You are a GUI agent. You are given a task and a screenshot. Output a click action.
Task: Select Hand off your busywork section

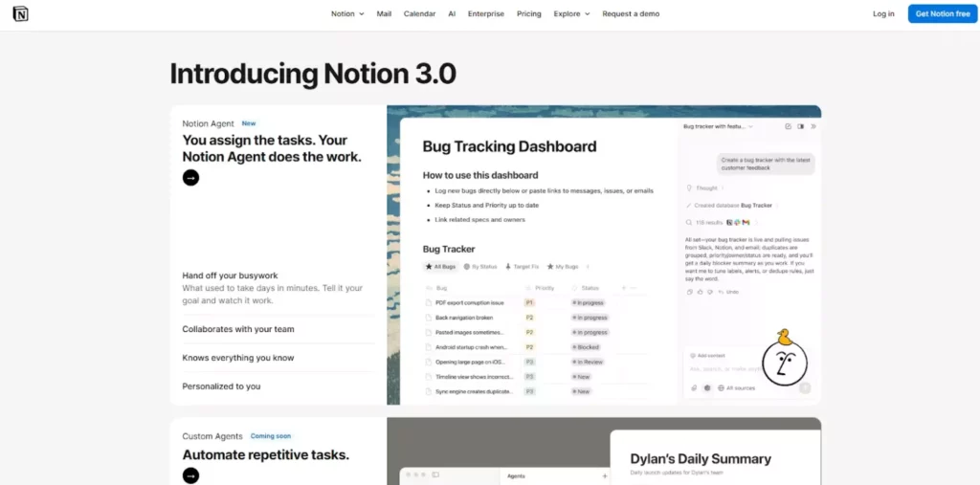pyautogui.click(x=278, y=288)
